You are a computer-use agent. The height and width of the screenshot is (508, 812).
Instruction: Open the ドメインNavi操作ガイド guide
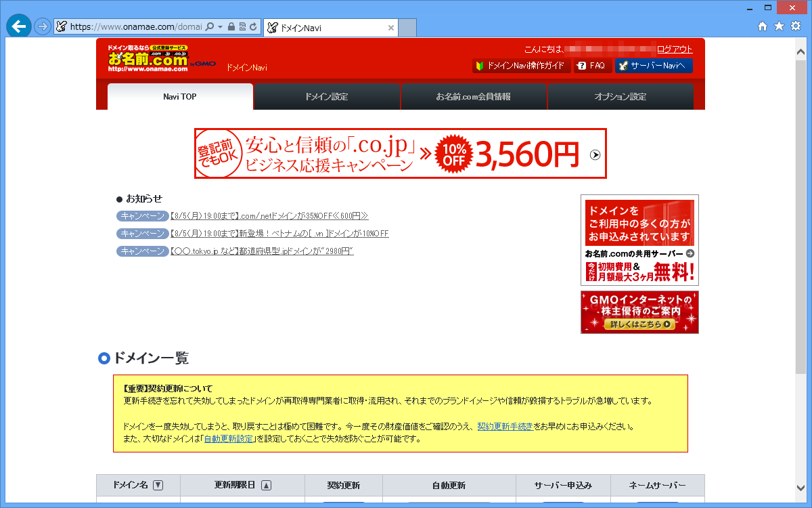521,66
